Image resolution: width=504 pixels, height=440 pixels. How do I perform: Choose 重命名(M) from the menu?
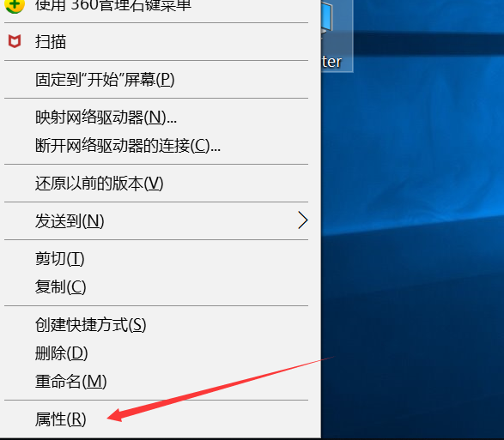point(156,381)
